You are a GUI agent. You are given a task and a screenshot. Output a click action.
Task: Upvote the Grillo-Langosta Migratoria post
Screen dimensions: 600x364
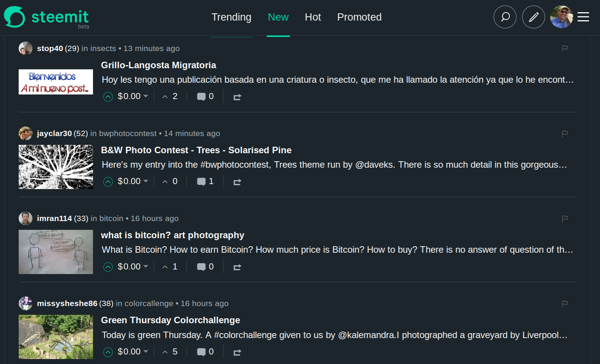(108, 97)
